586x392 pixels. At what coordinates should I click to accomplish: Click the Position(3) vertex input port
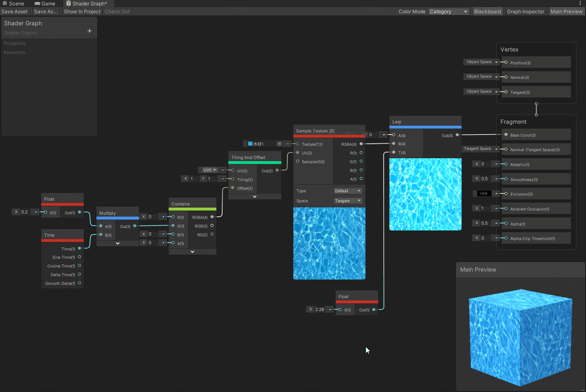(x=506, y=62)
